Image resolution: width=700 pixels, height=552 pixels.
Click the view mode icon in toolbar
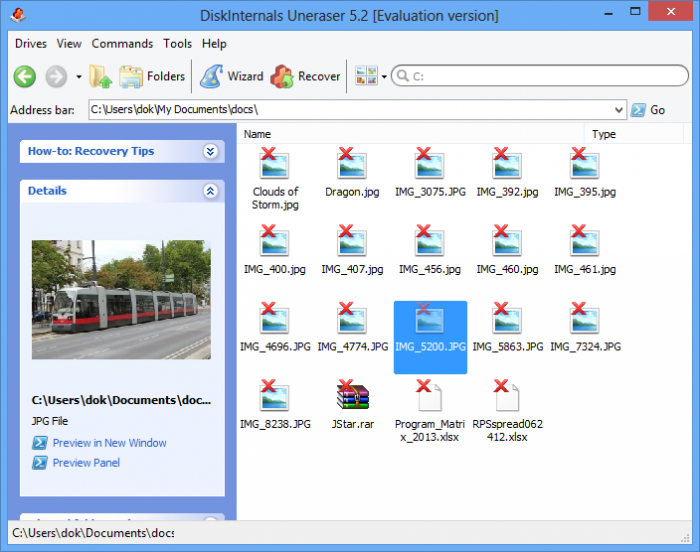pos(365,76)
